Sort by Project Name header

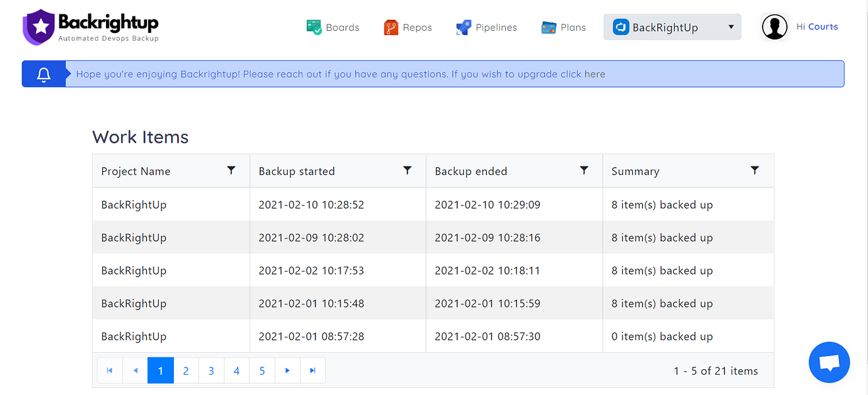tap(136, 171)
